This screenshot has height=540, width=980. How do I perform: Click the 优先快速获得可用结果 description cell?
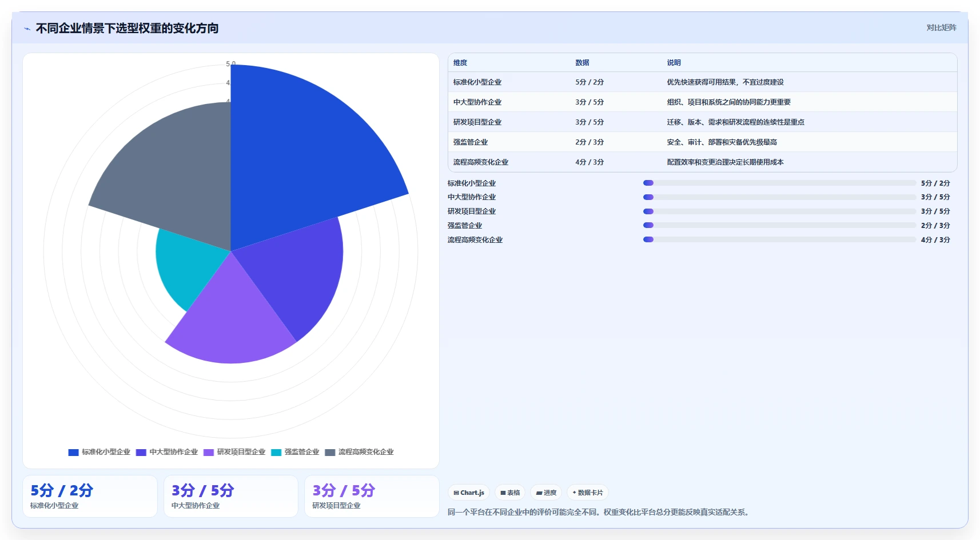[x=725, y=82]
